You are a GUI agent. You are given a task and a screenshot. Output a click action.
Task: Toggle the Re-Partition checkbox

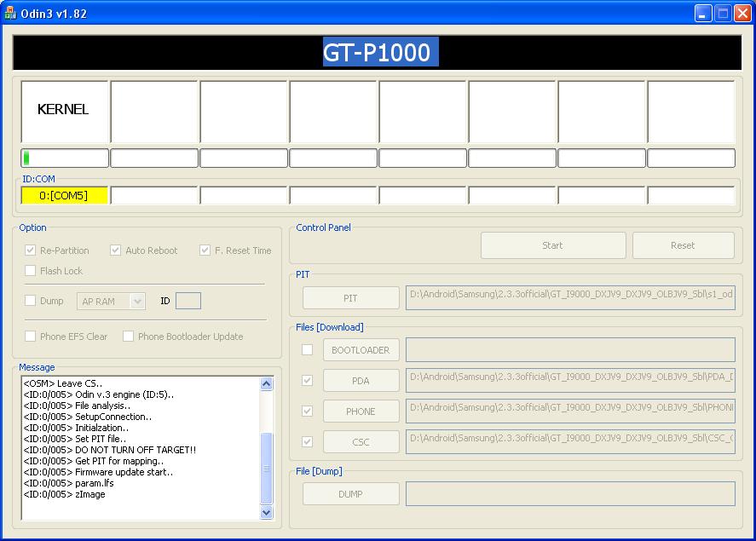coord(31,250)
